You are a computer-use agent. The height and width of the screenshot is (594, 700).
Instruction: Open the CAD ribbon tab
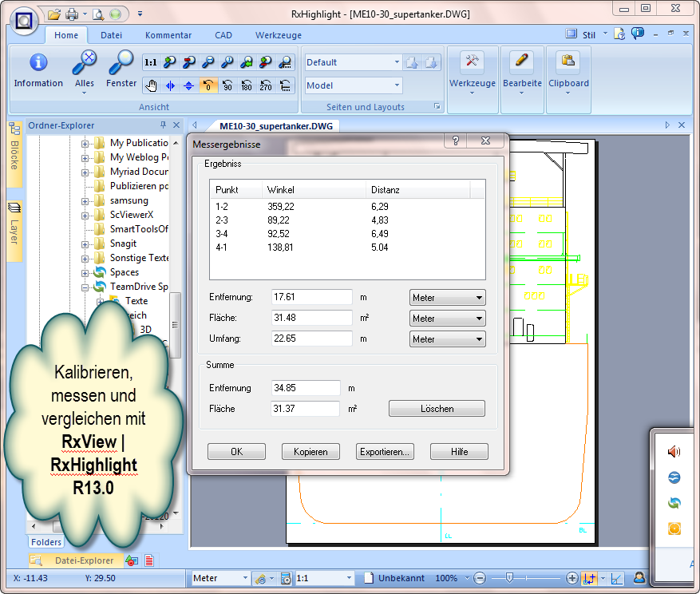[223, 35]
